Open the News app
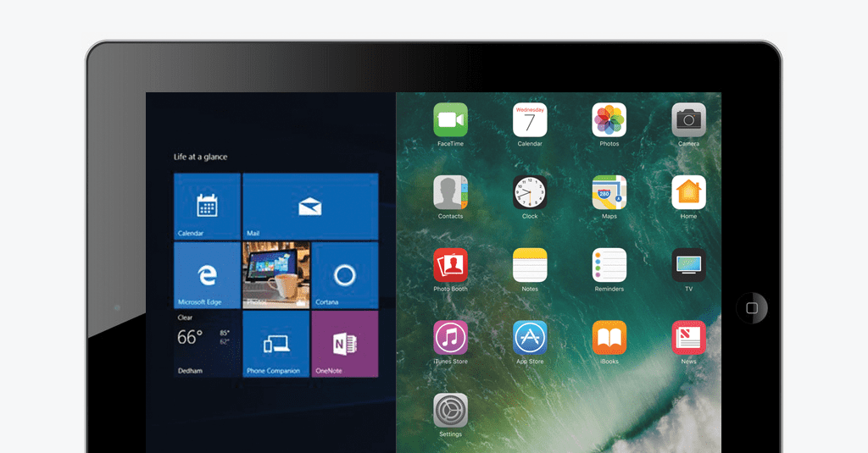 click(688, 337)
